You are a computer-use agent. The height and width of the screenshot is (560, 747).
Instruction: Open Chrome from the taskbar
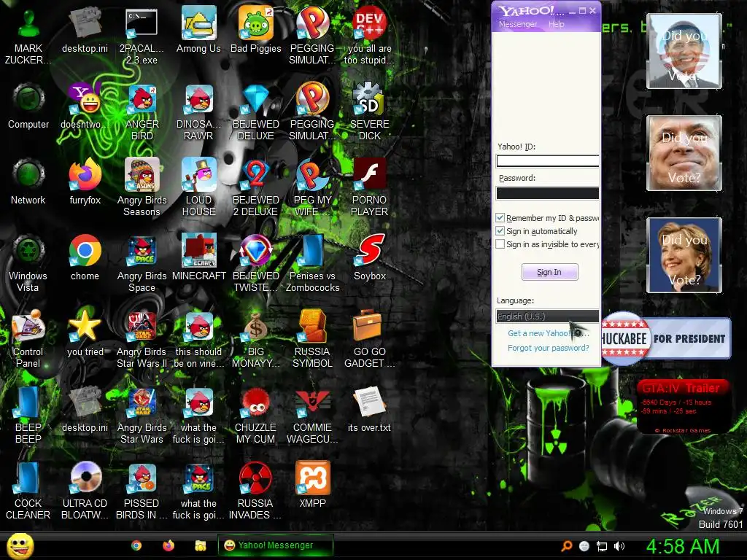[136, 545]
